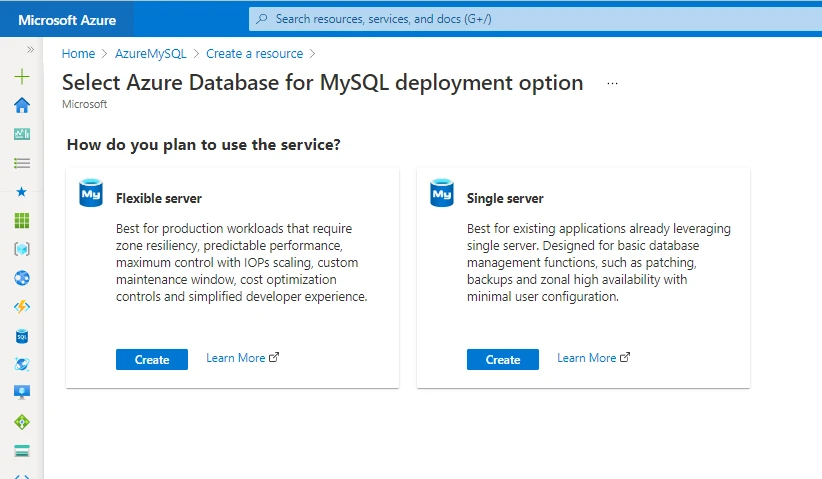
Task: Click 'How do you plan to use the service?' heading
Action: [x=203, y=145]
